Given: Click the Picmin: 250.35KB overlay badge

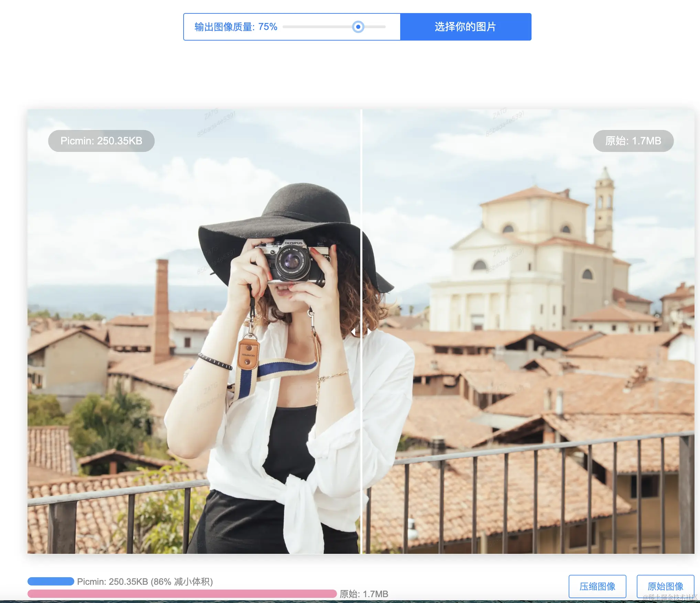Looking at the screenshot, I should 101,141.
